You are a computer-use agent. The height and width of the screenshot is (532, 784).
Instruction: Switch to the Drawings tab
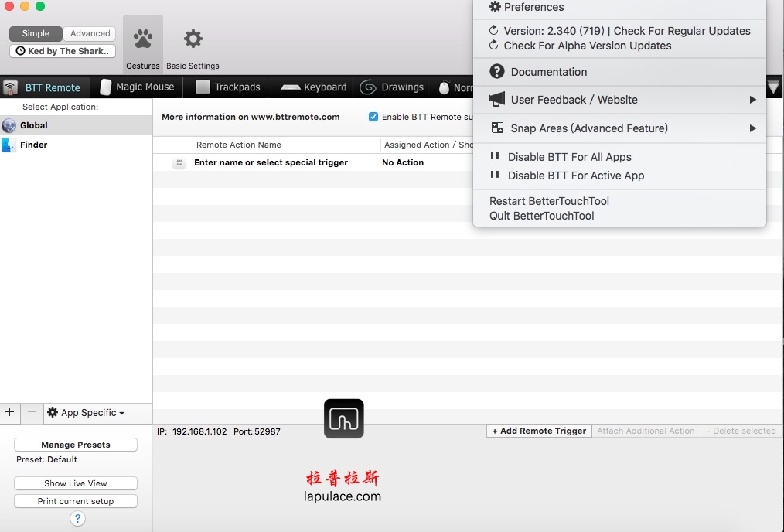(391, 87)
